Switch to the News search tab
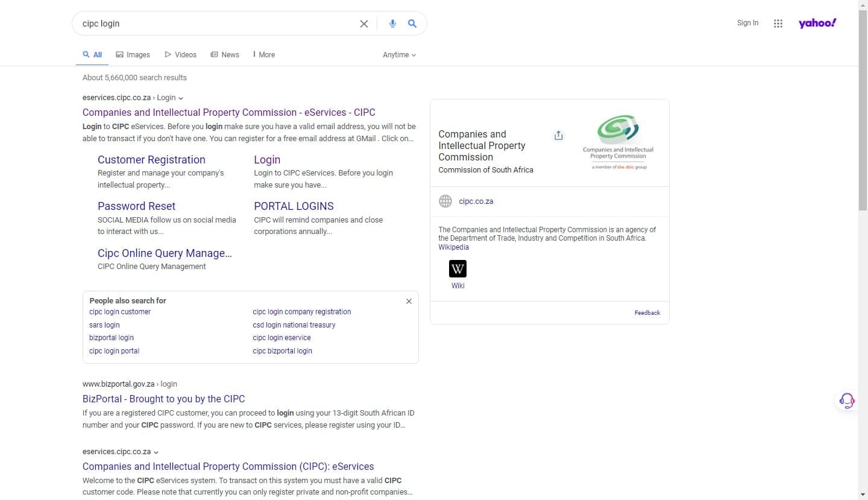This screenshot has height=500, width=868. [x=224, y=54]
